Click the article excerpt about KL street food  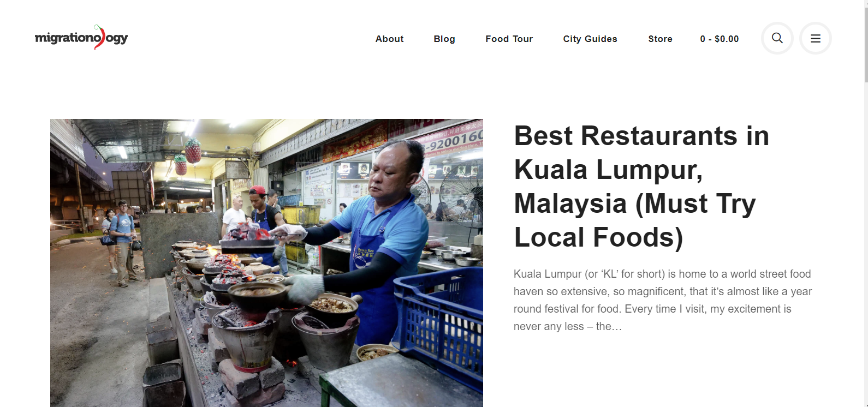(x=663, y=300)
